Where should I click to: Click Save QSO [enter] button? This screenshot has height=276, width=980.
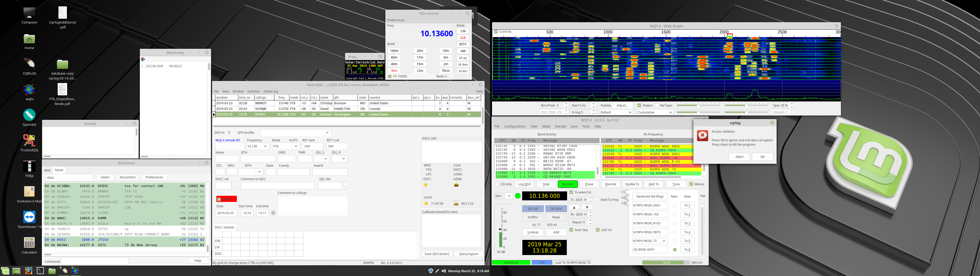436,254
